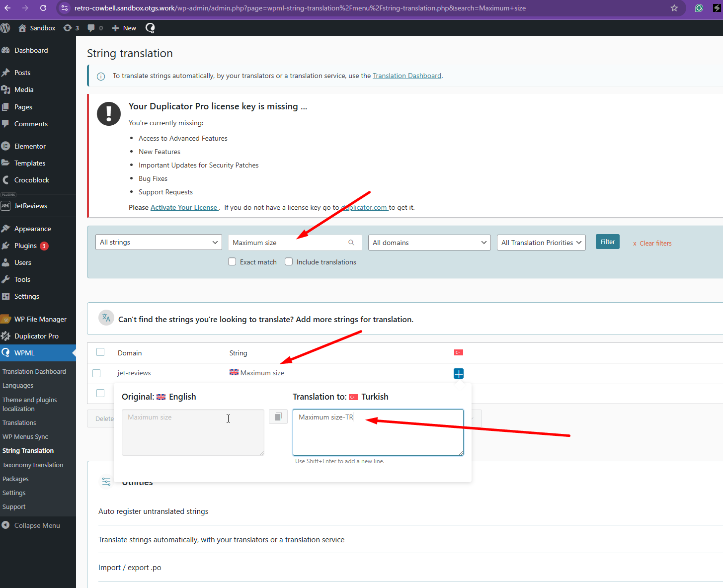Click the Activate Your License link

pos(184,207)
